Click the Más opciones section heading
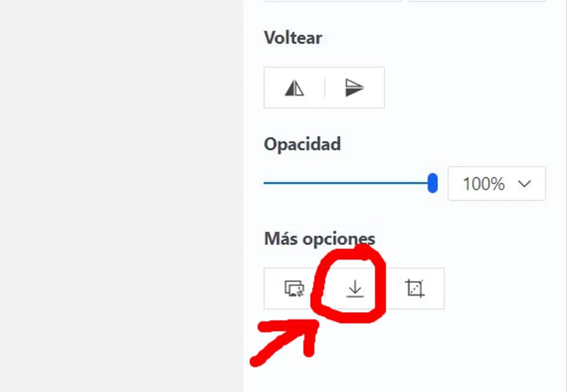 (320, 239)
